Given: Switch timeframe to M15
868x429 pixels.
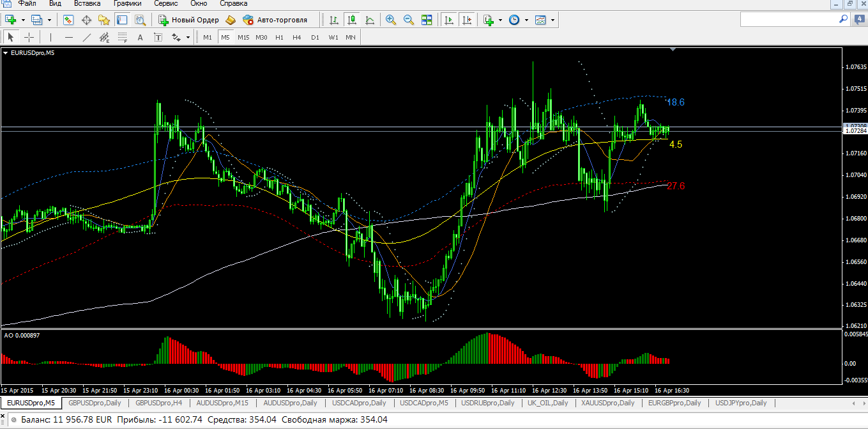Looking at the screenshot, I should (243, 37).
